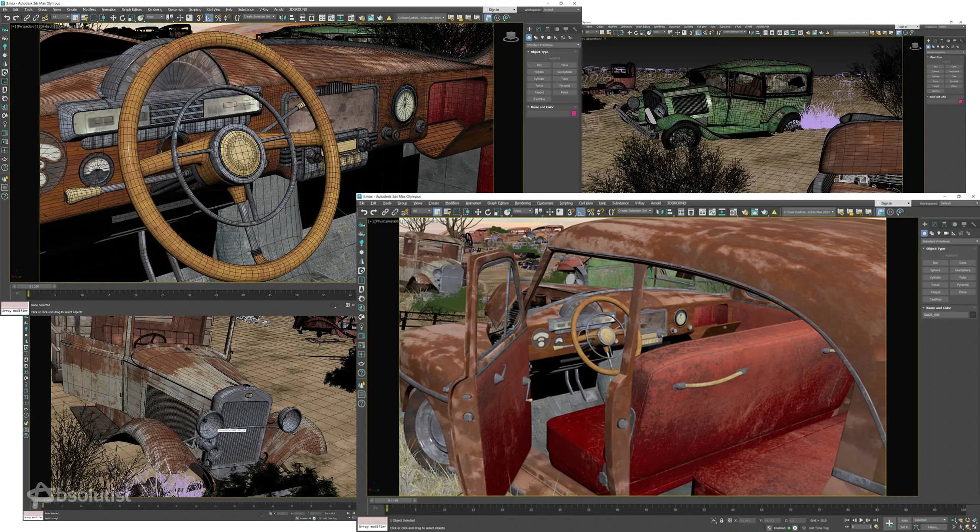The height and width of the screenshot is (532, 980).
Task: Select Helpers category in bottom-right command panel
Action: [x=953, y=233]
